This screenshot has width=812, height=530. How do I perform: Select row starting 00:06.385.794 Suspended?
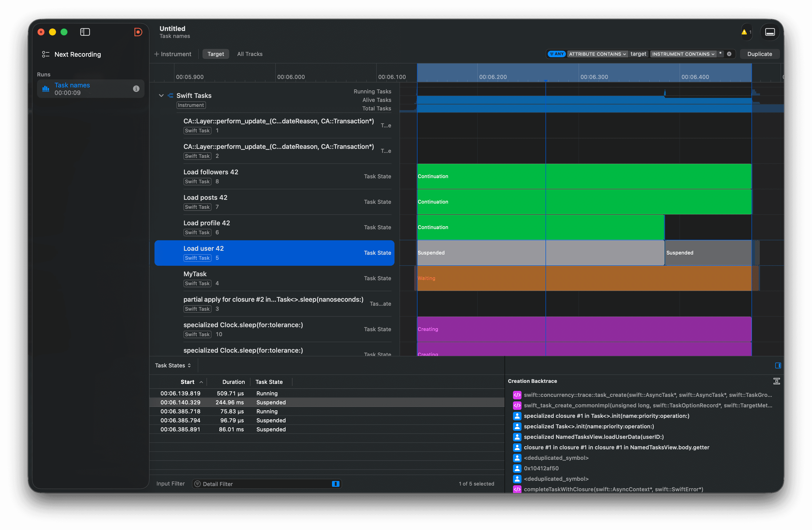(326, 421)
